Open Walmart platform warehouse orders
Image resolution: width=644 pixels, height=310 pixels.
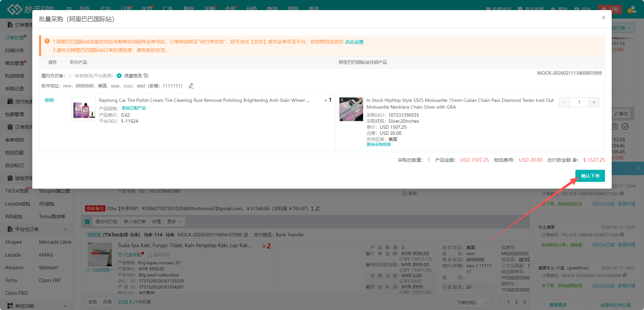[x=48, y=268]
